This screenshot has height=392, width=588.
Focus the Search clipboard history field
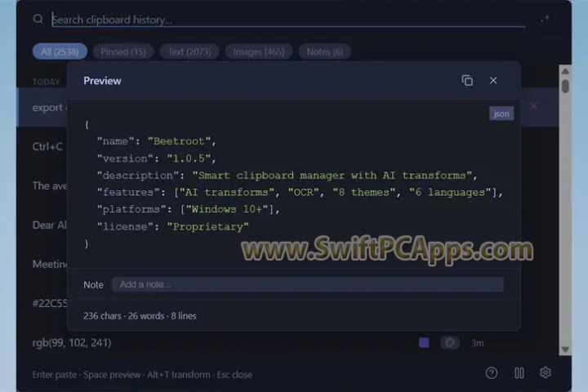288,20
